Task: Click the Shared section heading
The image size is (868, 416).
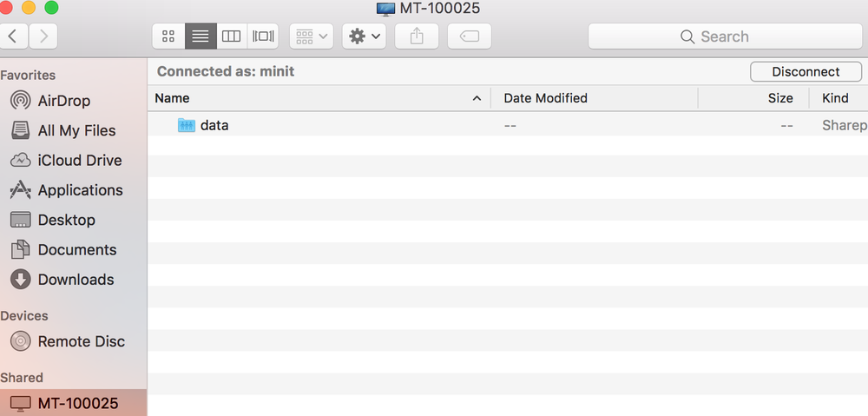Action: coord(22,378)
